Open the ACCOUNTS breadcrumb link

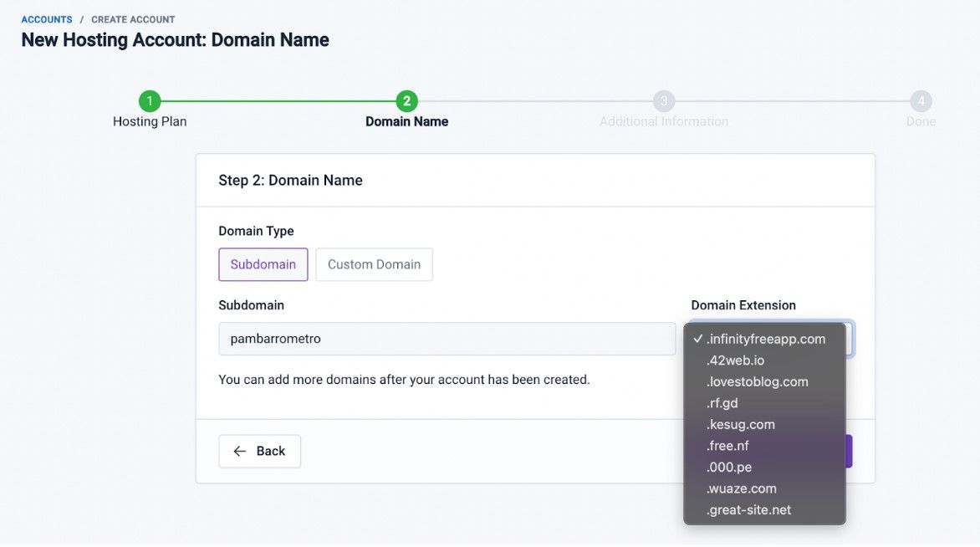46,18
